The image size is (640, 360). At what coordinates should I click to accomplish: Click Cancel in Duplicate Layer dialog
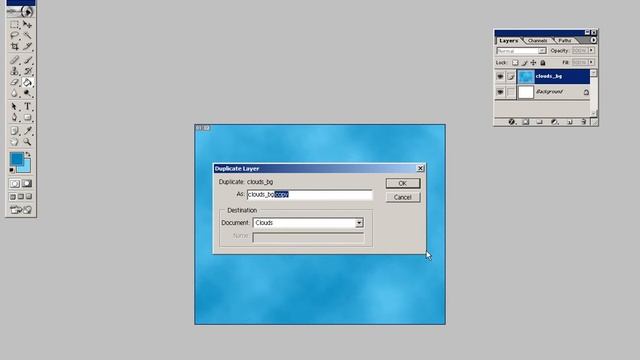403,197
